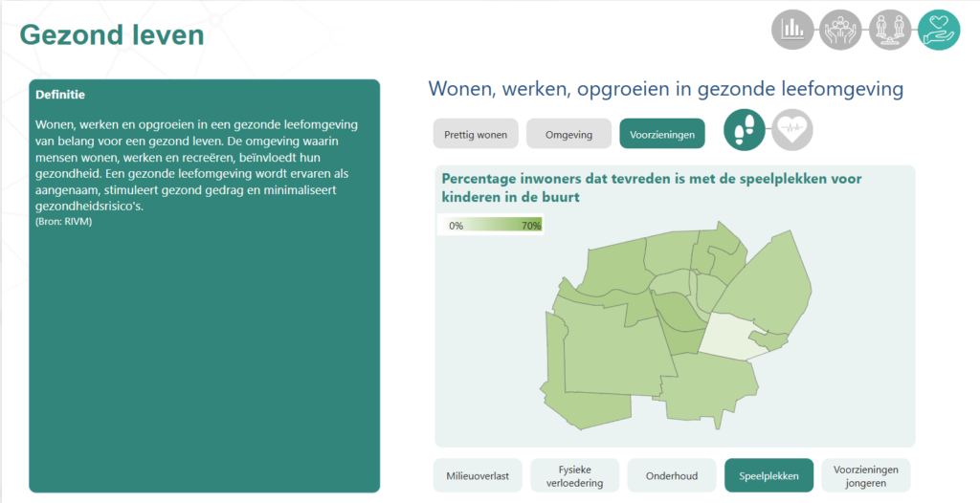980x503 pixels.
Task: Choose the Onderhoud indicator button
Action: [x=672, y=475]
